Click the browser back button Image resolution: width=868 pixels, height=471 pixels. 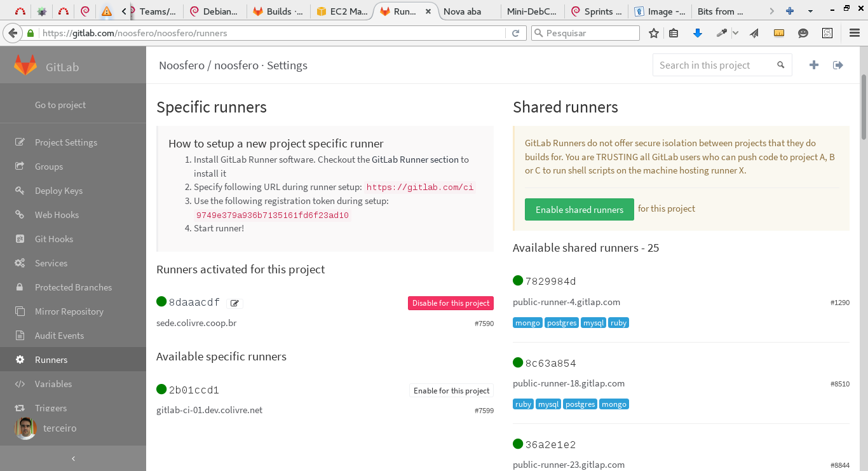pos(12,33)
